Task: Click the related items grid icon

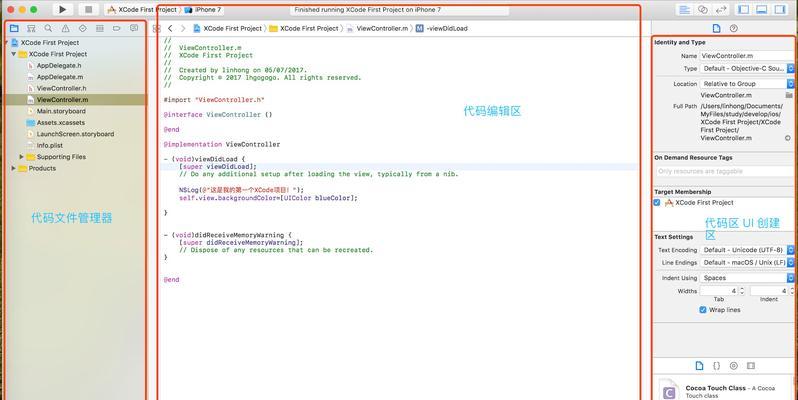Action: click(157, 29)
